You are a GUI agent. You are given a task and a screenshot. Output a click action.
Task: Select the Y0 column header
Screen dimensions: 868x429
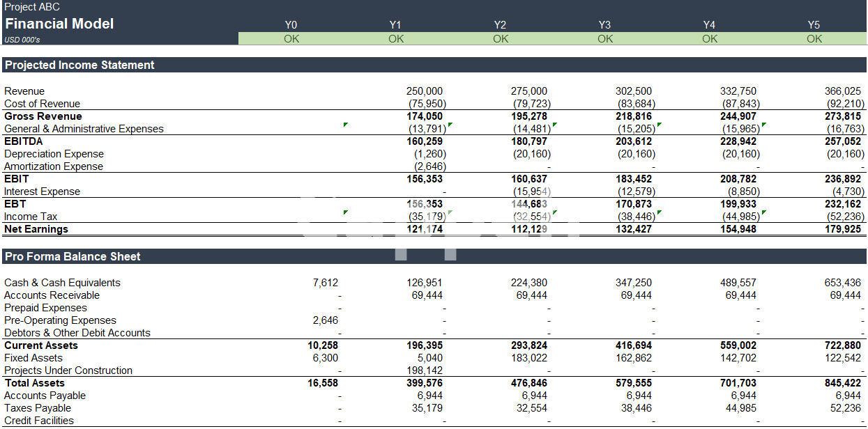[291, 25]
